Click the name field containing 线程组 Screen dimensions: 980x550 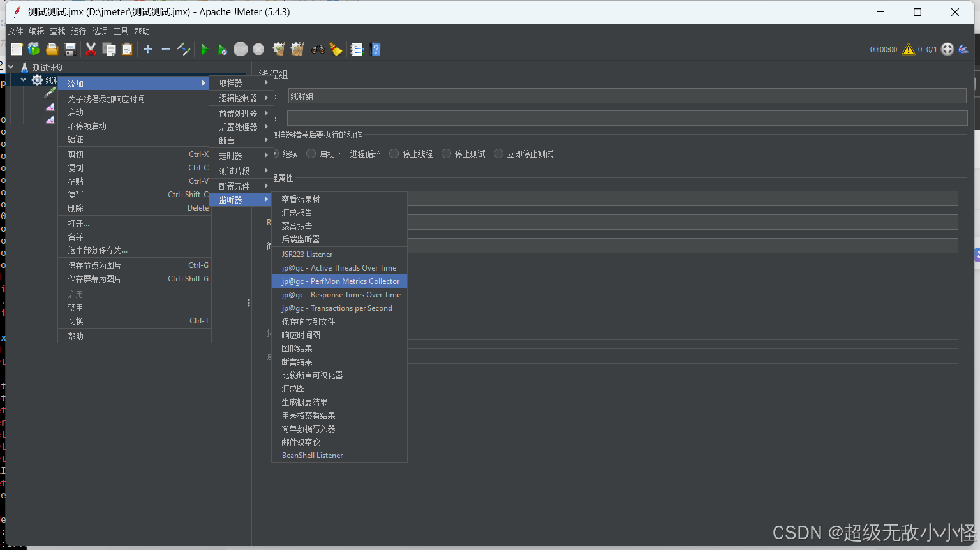[627, 96]
